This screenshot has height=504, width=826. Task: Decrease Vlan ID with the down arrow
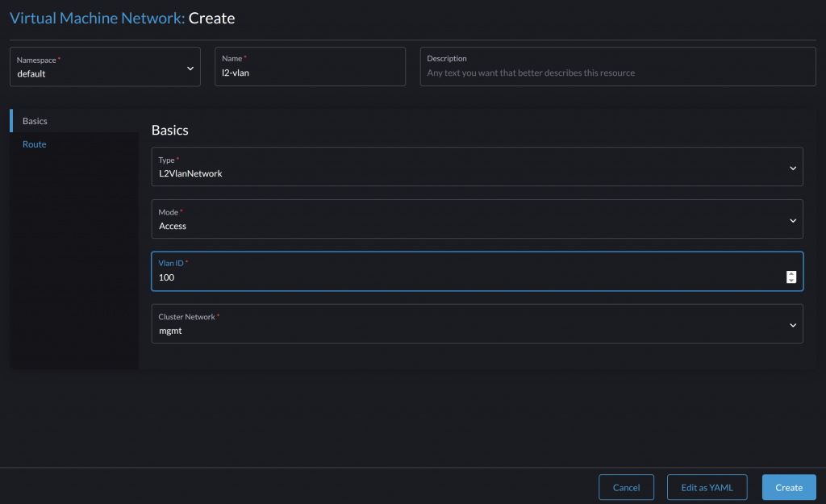point(791,281)
